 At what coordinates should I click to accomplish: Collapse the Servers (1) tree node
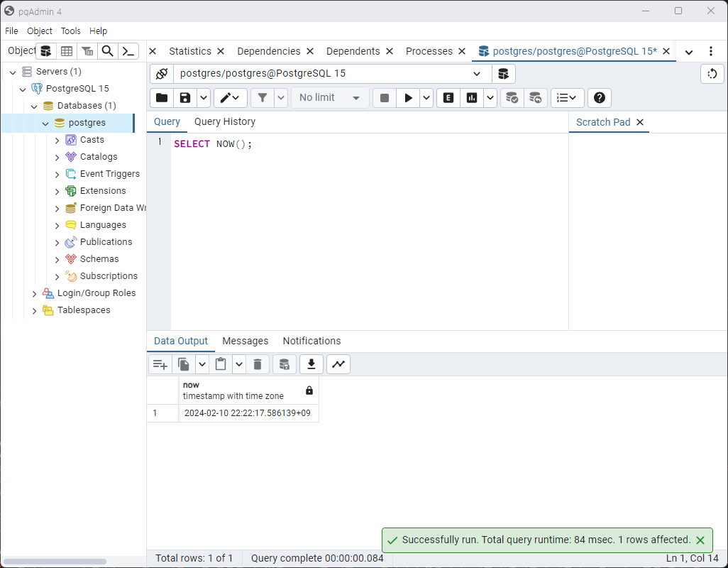(x=13, y=72)
